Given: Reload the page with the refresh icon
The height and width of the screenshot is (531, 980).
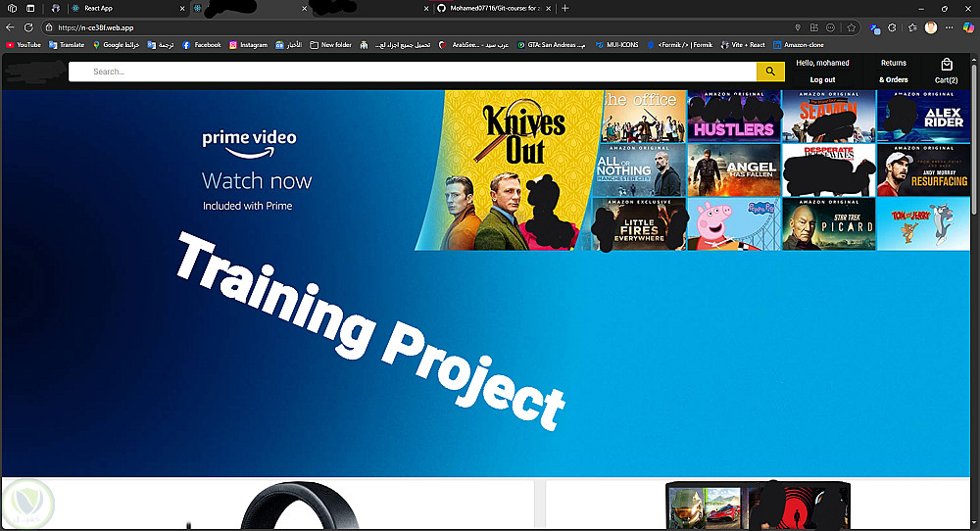Looking at the screenshot, I should pyautogui.click(x=28, y=27).
